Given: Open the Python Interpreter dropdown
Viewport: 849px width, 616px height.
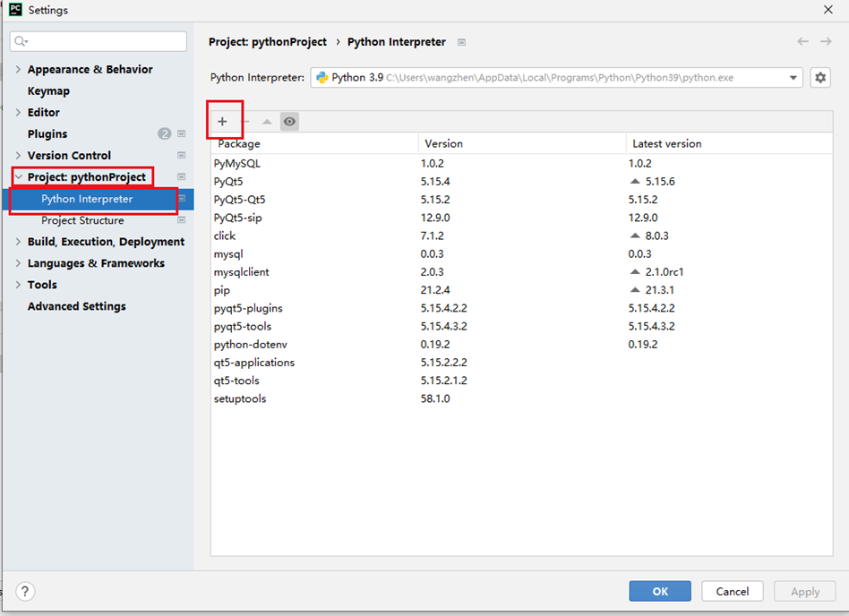Looking at the screenshot, I should [x=793, y=77].
